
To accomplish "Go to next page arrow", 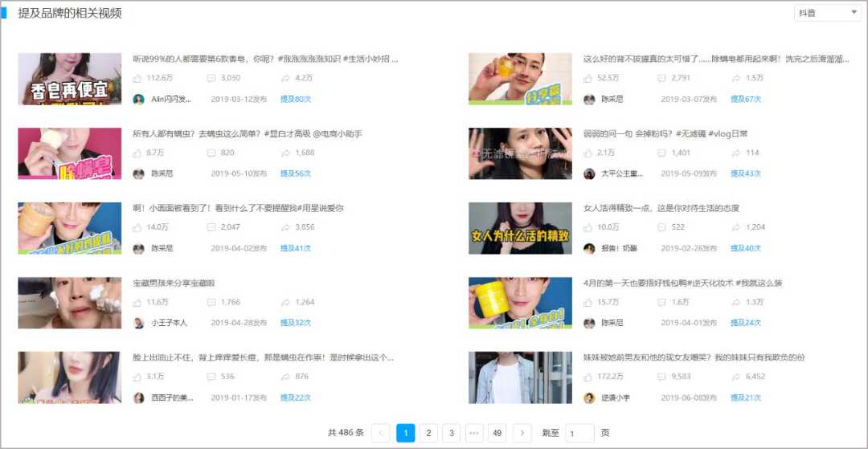I will pos(522,432).
